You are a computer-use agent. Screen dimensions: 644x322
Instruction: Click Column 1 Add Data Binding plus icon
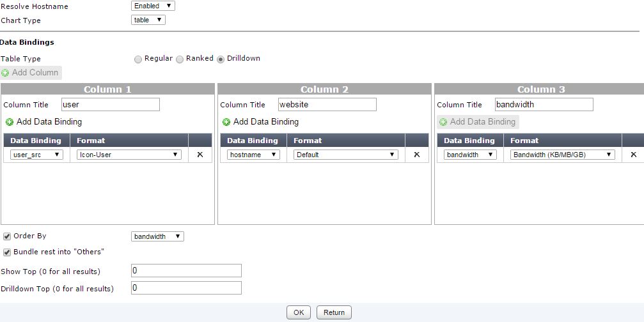pos(10,122)
